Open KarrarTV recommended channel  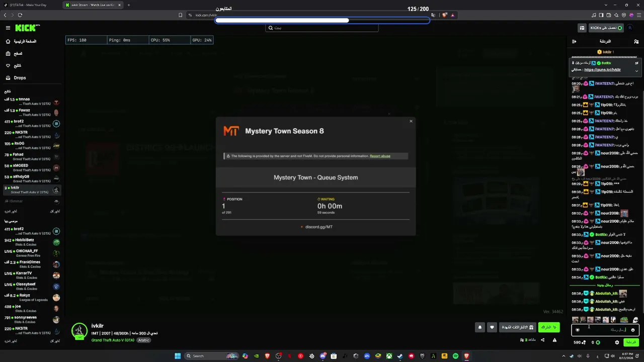click(x=32, y=275)
